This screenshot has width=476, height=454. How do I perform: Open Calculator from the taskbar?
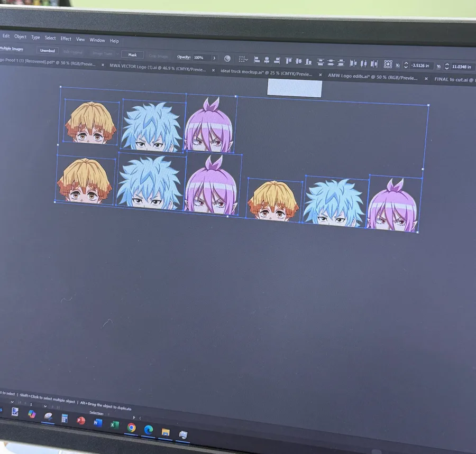[65, 418]
